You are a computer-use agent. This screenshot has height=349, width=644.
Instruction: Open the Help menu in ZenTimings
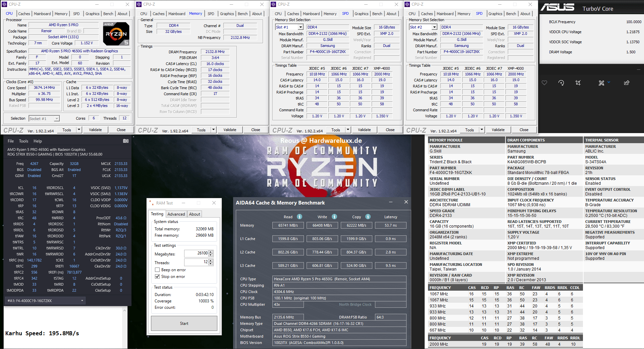(38, 141)
